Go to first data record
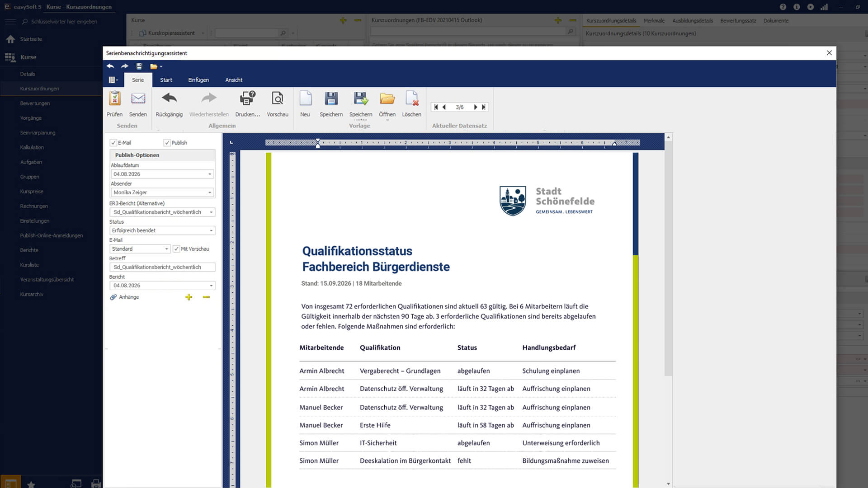The width and height of the screenshot is (868, 488). click(436, 107)
